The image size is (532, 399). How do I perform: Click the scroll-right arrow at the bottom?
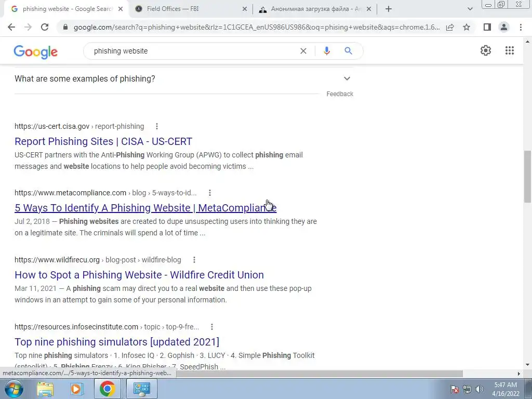point(518,374)
